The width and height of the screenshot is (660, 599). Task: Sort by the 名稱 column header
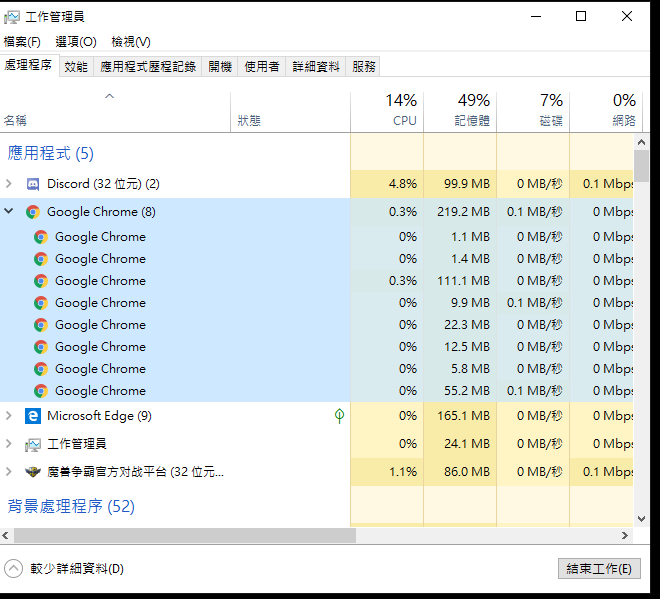[x=115, y=112]
